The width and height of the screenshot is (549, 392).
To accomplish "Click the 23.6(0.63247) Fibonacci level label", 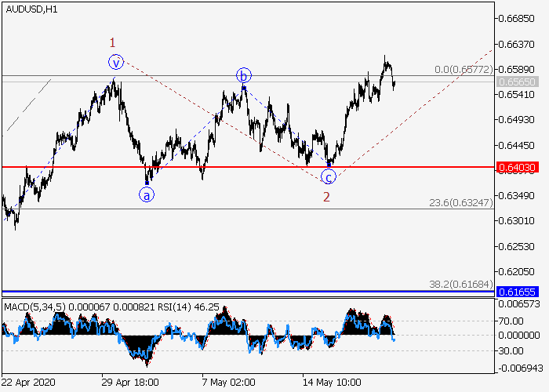I will 462,202.
